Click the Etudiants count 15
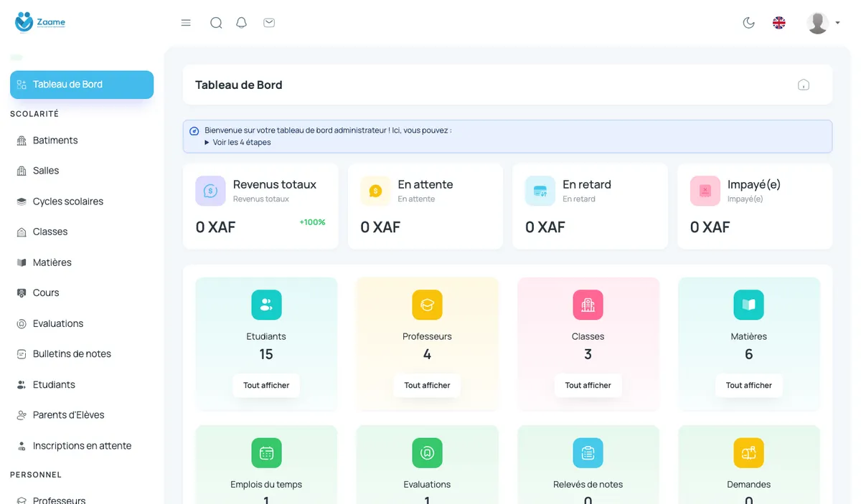 [x=266, y=354]
